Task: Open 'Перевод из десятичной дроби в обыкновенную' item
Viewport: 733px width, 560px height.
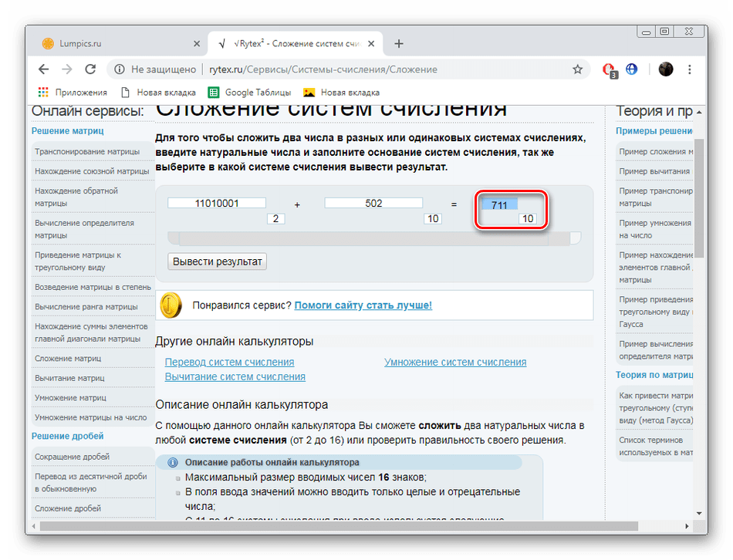Action: [x=91, y=482]
